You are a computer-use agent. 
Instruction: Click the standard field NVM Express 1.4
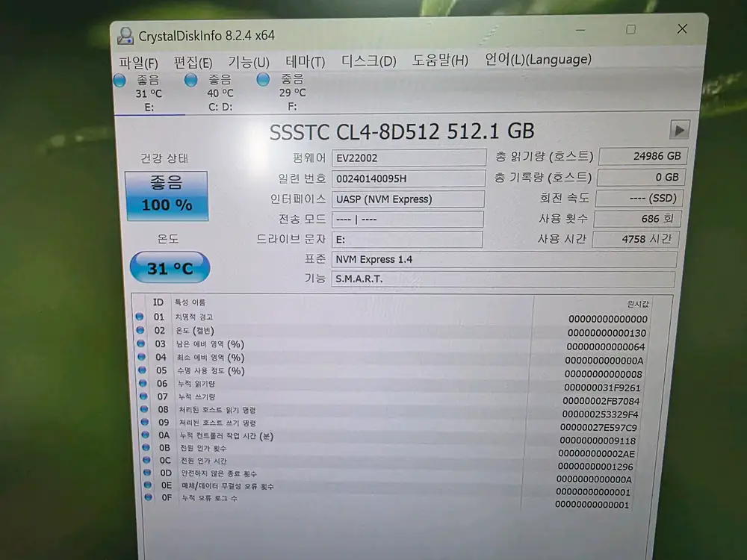point(504,260)
